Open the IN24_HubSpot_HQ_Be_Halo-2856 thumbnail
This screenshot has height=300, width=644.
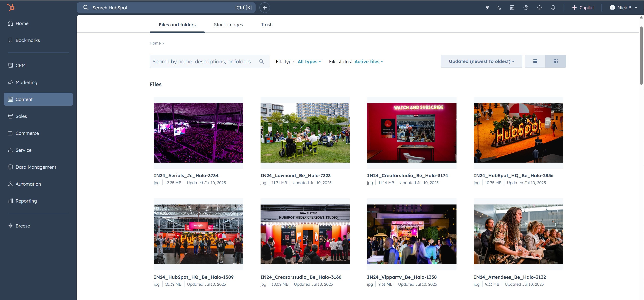518,133
